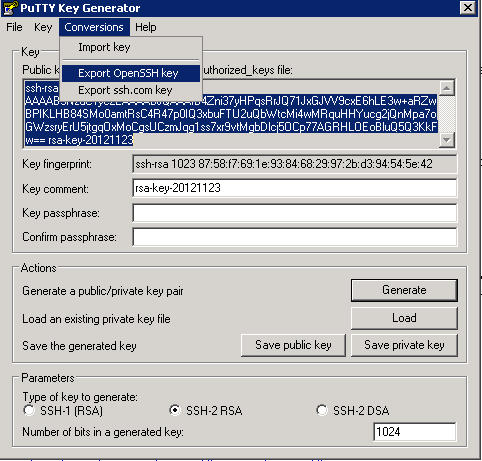This screenshot has height=461, width=482.
Task: Close the PuTTY Key Generator window
Action: tap(468, 8)
